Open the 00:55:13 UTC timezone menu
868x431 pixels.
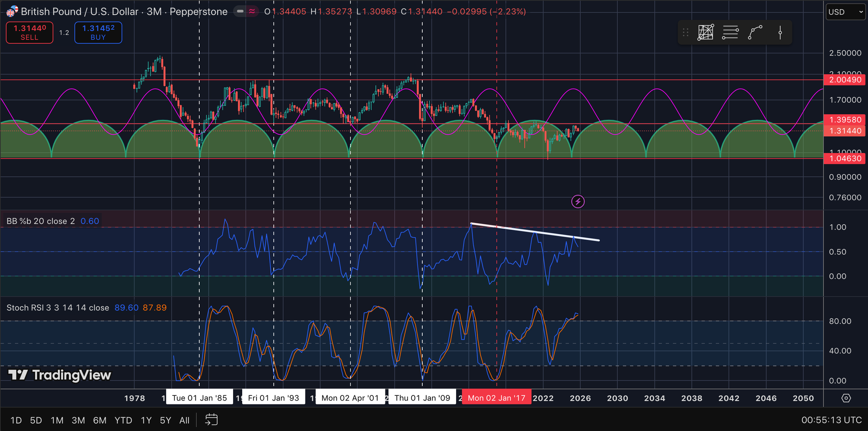(x=831, y=420)
